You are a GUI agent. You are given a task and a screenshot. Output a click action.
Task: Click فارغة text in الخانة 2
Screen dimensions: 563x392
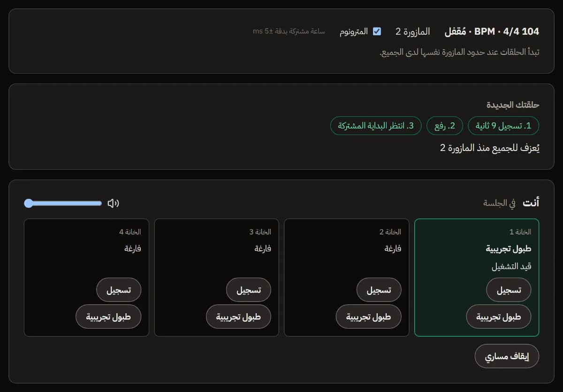pyautogui.click(x=393, y=249)
